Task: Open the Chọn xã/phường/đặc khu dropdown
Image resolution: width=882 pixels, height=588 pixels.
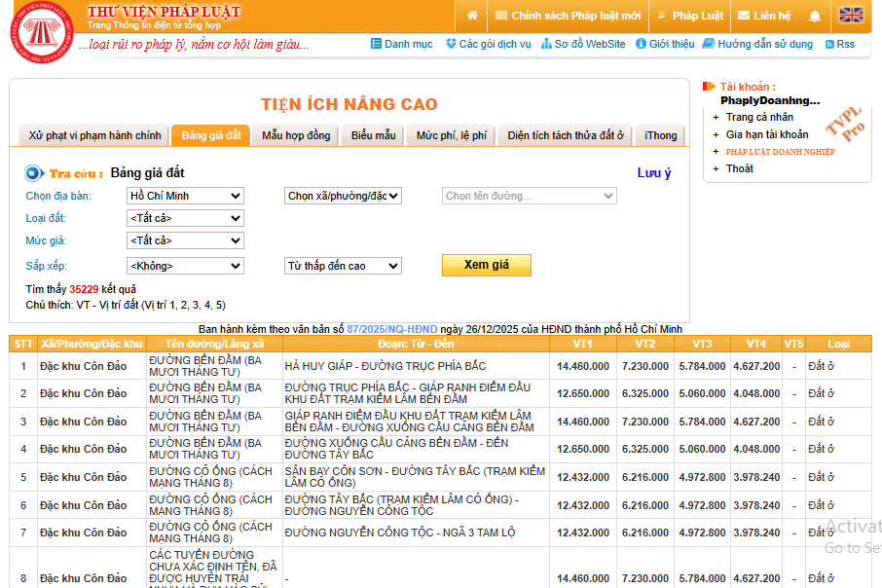Action: point(343,196)
